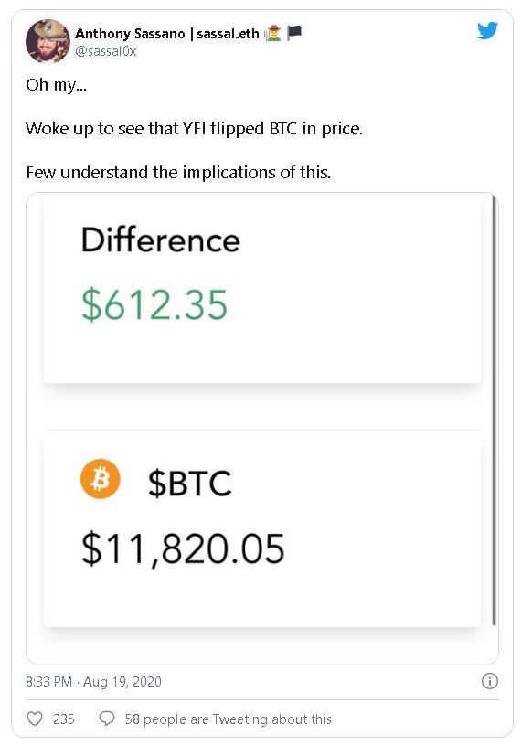Select the tweet text 'Oh my...'

click(x=52, y=84)
